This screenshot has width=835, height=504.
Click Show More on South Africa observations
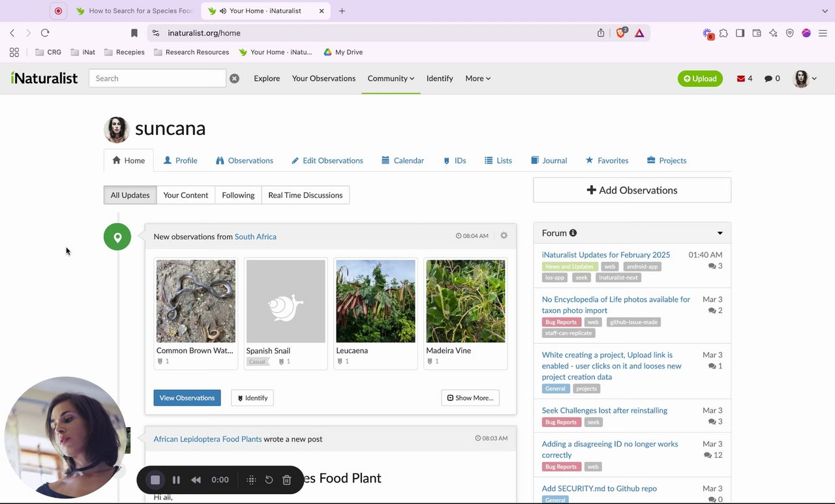point(470,398)
